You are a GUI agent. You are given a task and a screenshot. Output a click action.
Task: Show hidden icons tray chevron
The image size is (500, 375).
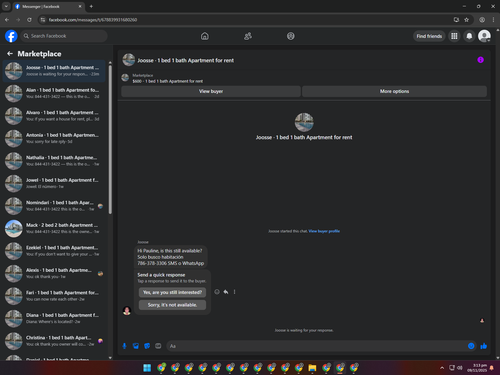coord(442,368)
